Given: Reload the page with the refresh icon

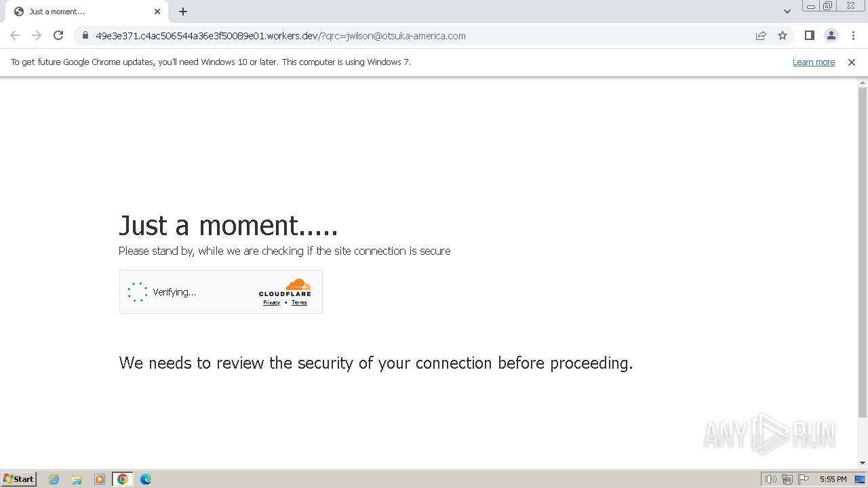Looking at the screenshot, I should point(58,36).
